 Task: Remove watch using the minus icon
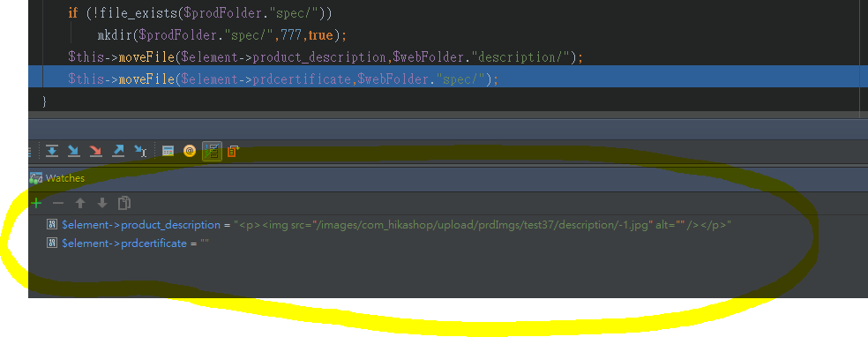pyautogui.click(x=58, y=203)
